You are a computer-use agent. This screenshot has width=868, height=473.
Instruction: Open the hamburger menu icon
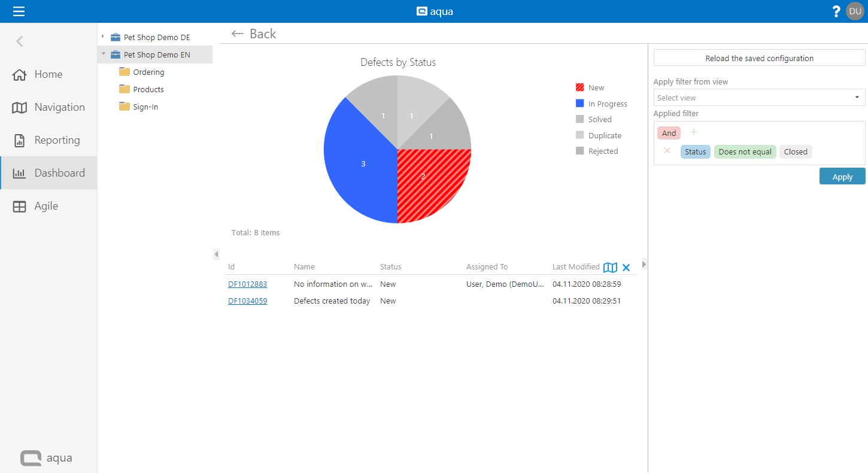(x=19, y=11)
